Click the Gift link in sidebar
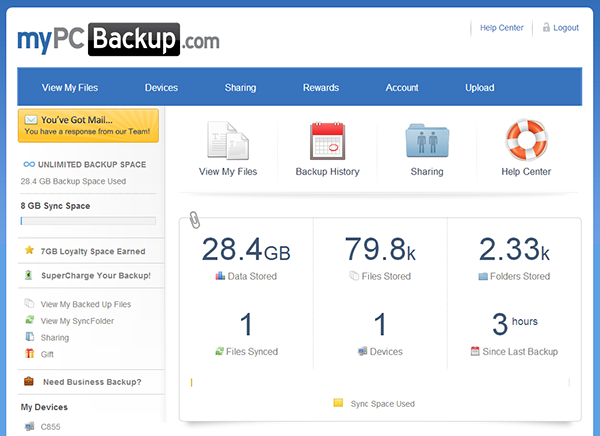The image size is (600, 436). point(47,354)
